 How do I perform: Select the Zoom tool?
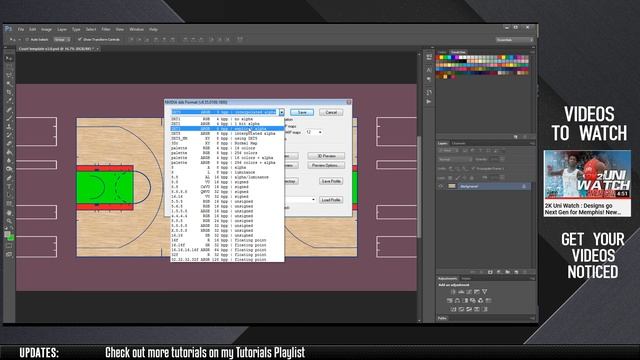[9, 221]
